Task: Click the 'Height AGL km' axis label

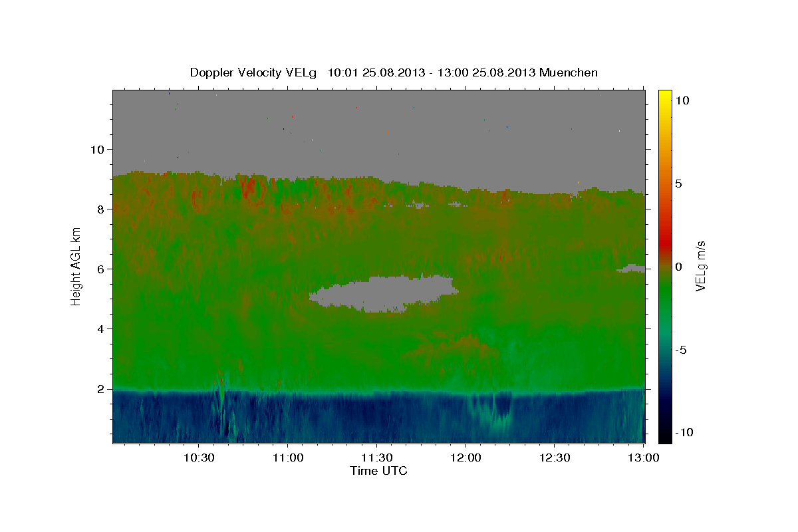Action: pyautogui.click(x=76, y=267)
